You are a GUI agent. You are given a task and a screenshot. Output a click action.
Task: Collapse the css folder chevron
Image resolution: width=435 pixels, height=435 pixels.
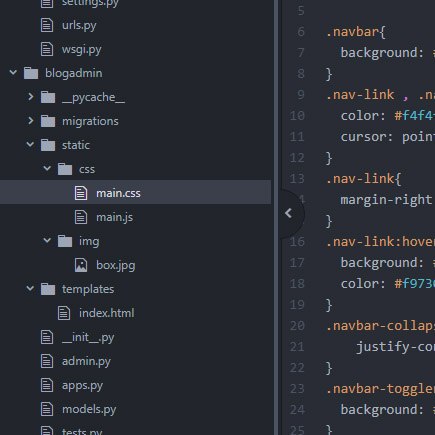click(47, 168)
